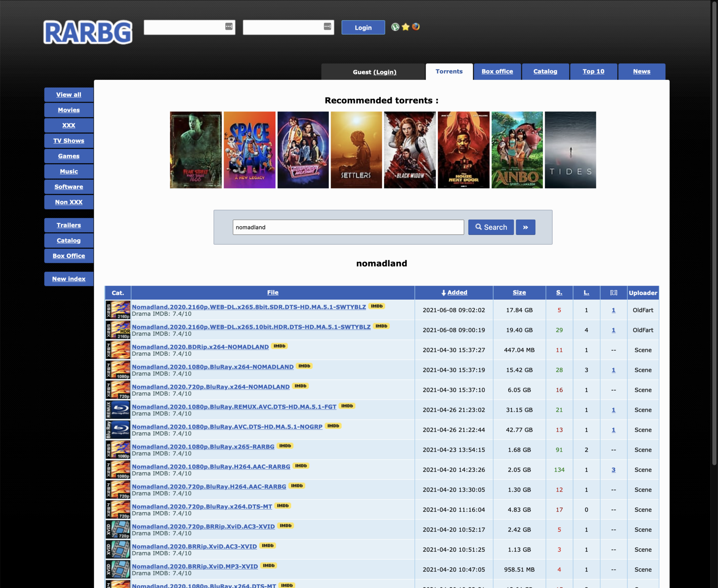Click the advanced search arrow button
Viewport: 718px width, 588px height.
click(526, 227)
